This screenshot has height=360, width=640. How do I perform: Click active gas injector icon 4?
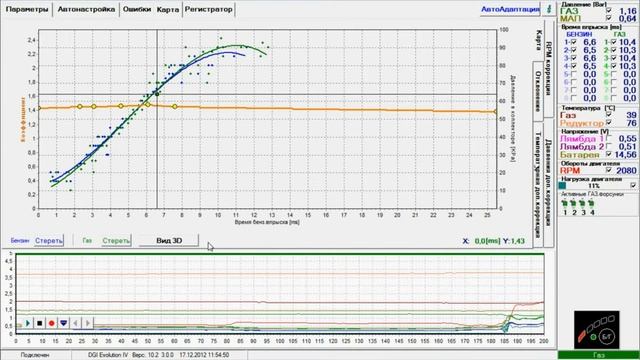591,203
